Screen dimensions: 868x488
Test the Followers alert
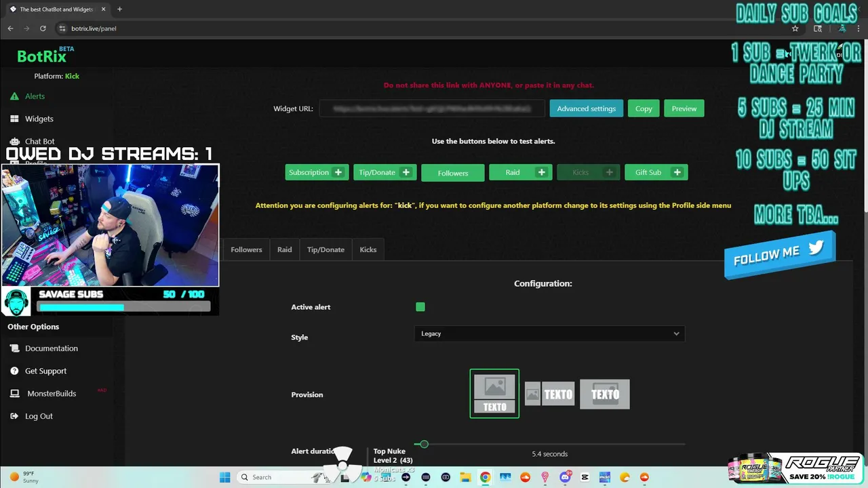453,173
